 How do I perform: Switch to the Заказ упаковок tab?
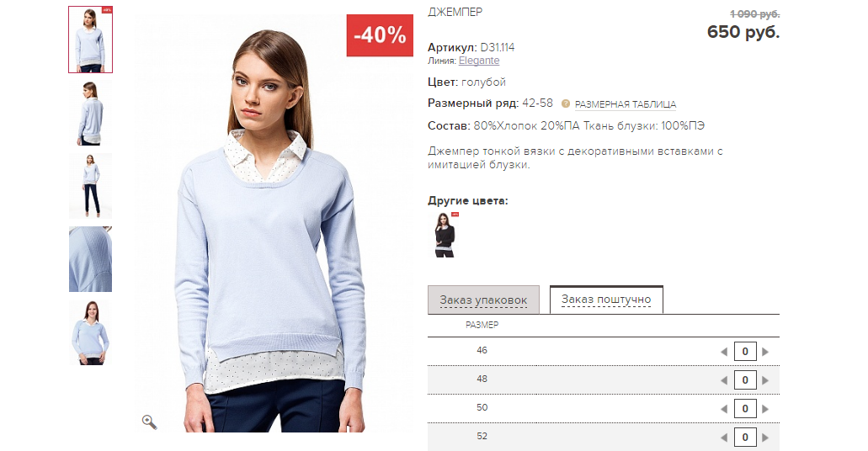click(x=483, y=300)
